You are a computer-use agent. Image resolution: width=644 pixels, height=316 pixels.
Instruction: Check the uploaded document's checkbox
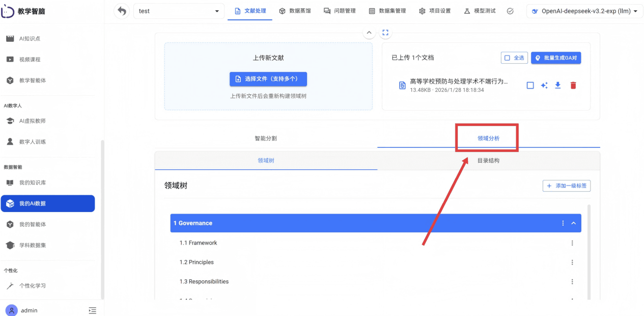click(530, 85)
